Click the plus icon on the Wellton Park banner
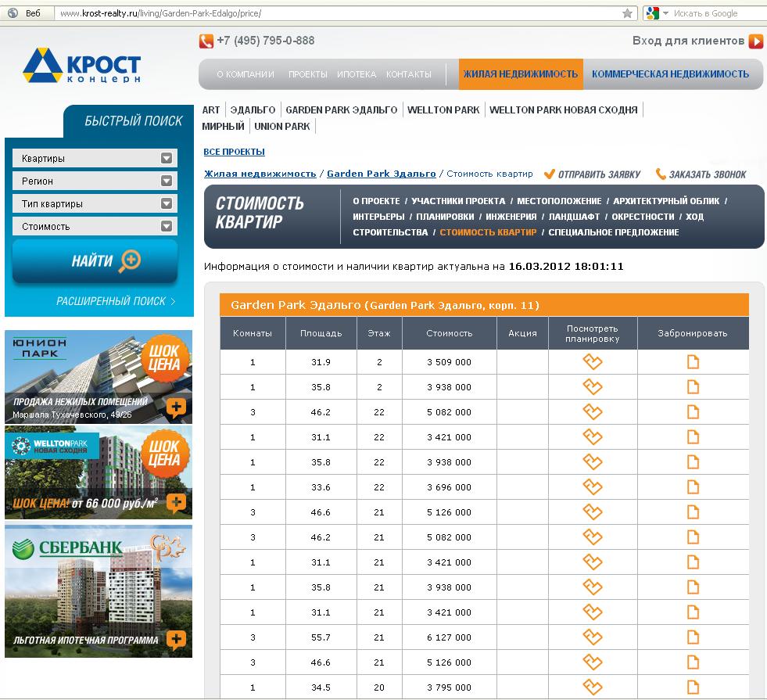The width and height of the screenshot is (767, 700). (x=176, y=502)
